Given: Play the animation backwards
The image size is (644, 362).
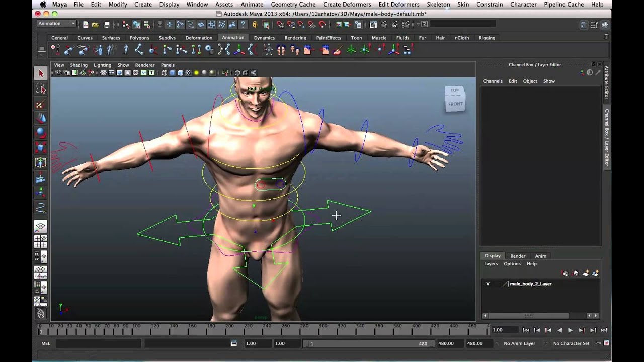Looking at the screenshot, I should pos(559,330).
